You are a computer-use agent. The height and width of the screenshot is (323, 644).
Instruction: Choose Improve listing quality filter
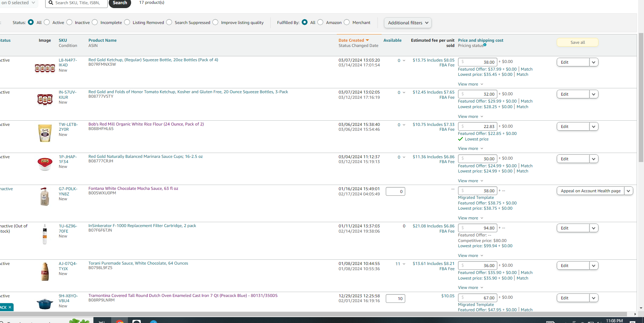tap(215, 22)
